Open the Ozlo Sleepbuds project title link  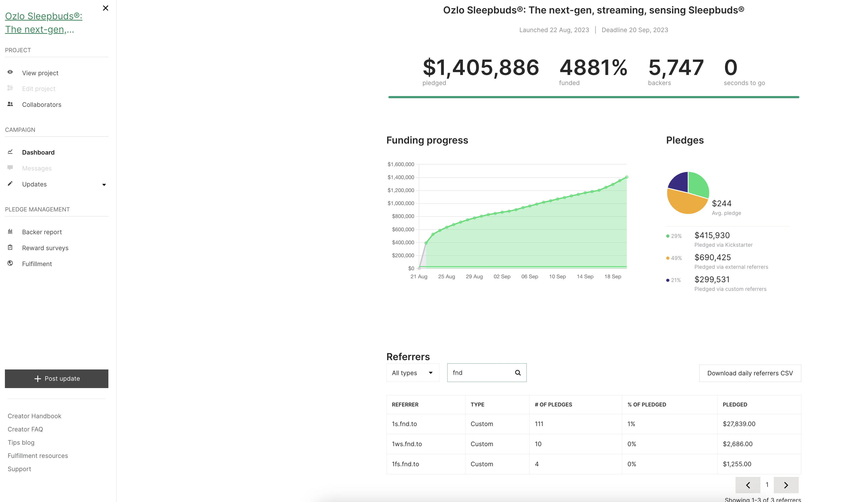(x=44, y=23)
